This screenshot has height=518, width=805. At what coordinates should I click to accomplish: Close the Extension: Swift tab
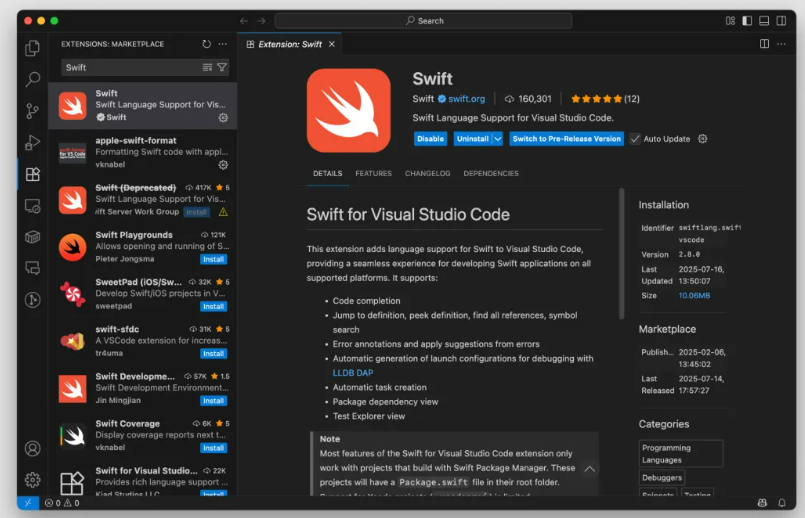[x=332, y=44]
